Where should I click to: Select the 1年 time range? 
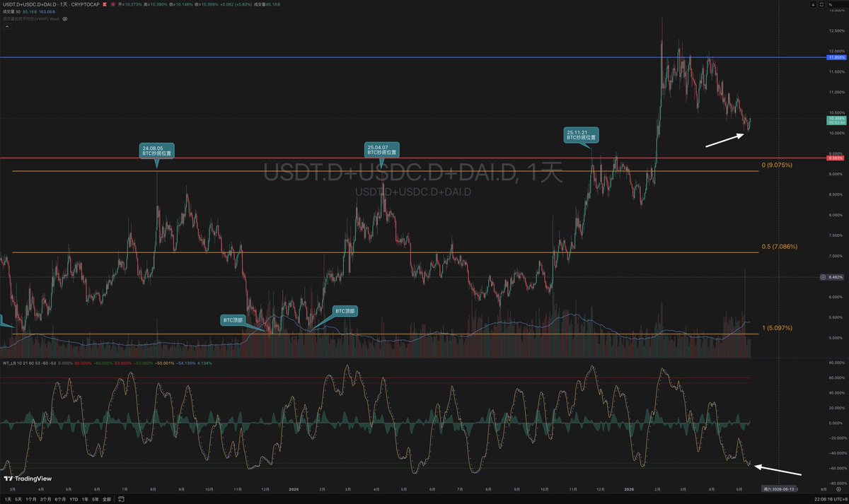85,499
